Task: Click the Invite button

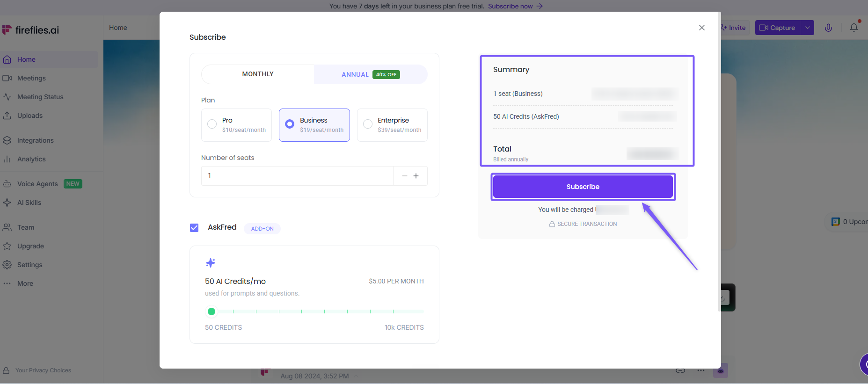Action: 733,28
